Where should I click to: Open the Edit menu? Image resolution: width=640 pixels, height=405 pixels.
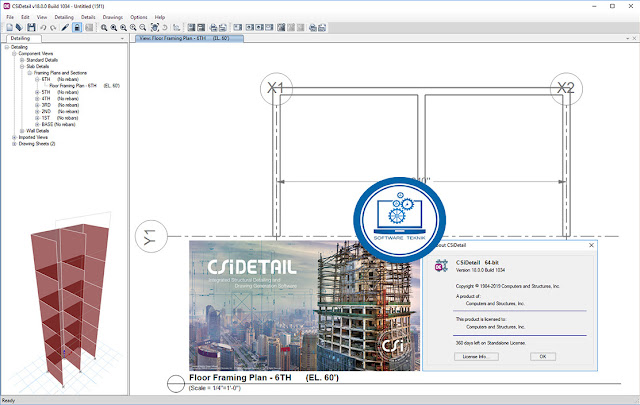[25, 17]
